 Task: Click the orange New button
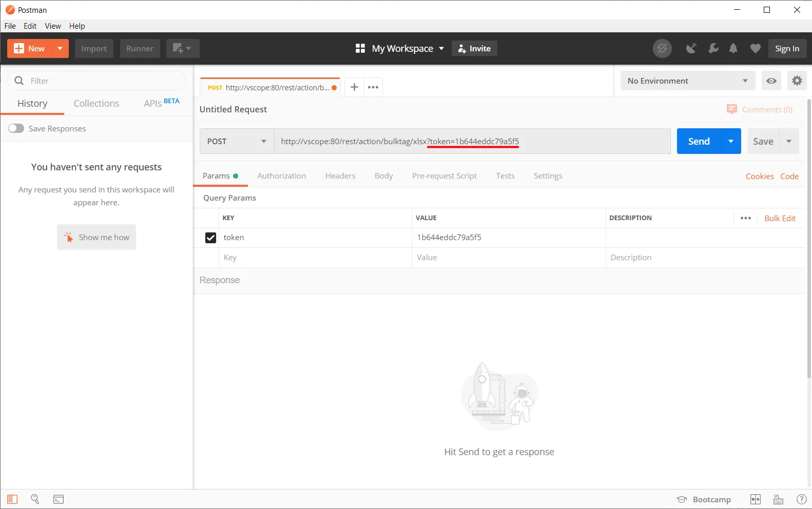30,48
